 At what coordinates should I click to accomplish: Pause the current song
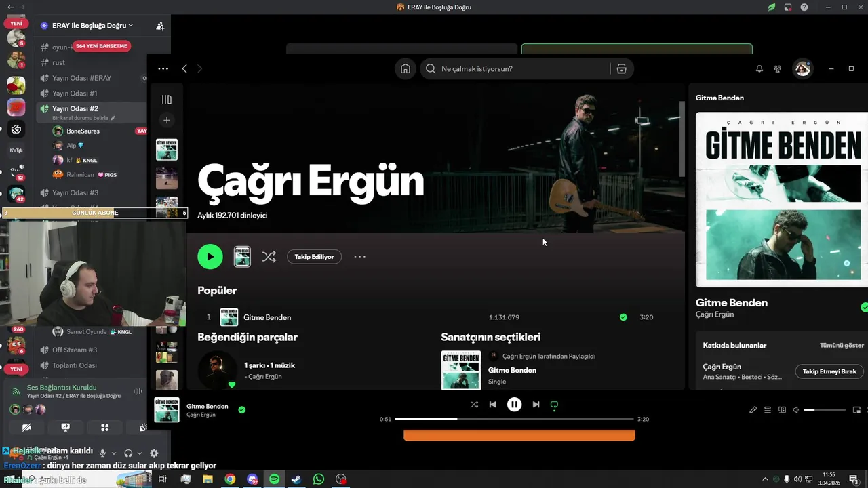pos(514,405)
